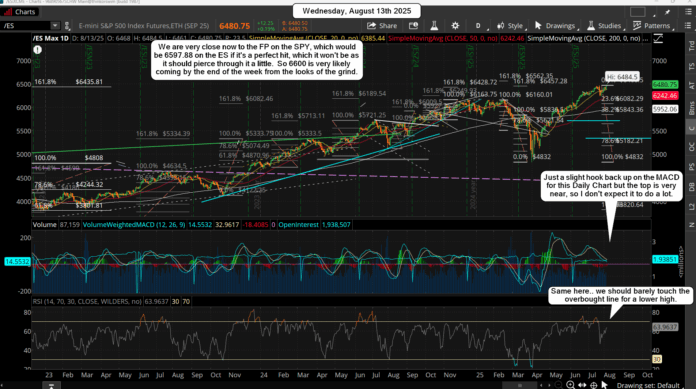The width and height of the screenshot is (696, 389).
Task: Click the info alert circle icon on chart
Action: 38,50
